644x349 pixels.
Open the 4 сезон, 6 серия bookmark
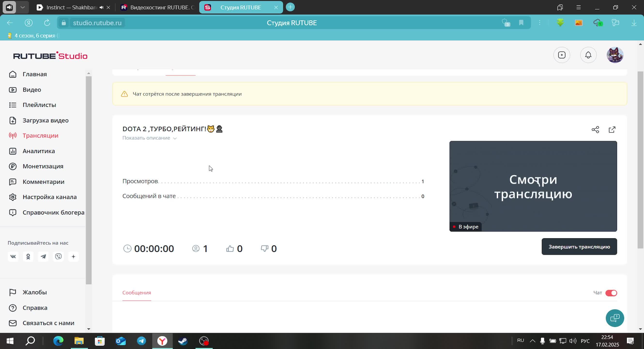32,36
